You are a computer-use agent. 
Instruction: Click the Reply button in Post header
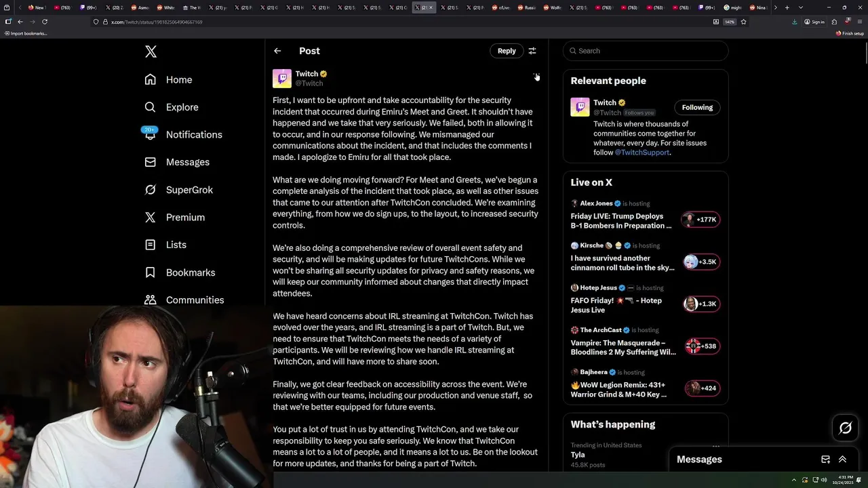point(507,51)
